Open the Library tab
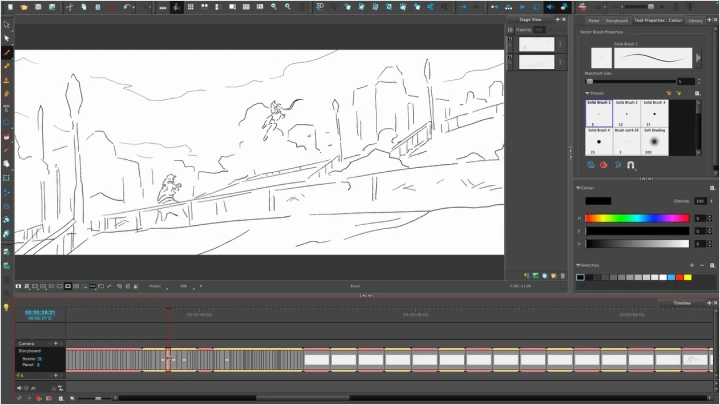Viewport: 720px width, 405px height. tap(695, 19)
